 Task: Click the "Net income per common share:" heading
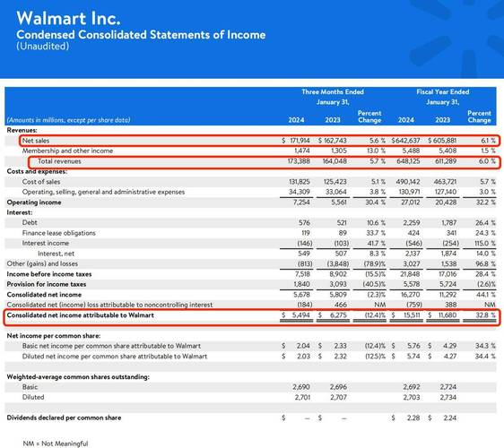click(x=54, y=336)
